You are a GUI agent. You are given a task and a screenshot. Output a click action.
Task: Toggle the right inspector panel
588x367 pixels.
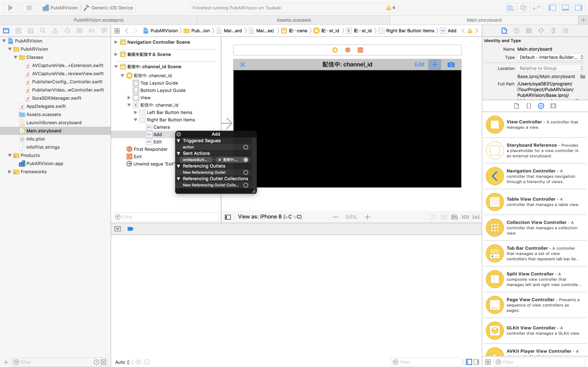click(x=578, y=8)
